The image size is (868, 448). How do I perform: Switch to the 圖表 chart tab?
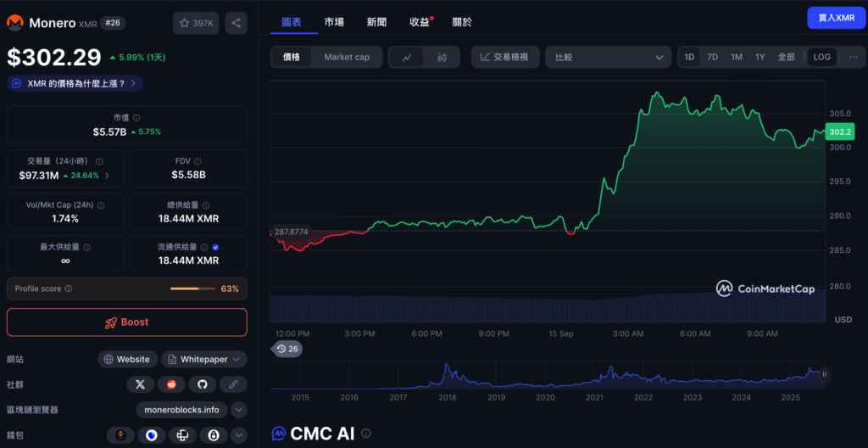[x=292, y=22]
